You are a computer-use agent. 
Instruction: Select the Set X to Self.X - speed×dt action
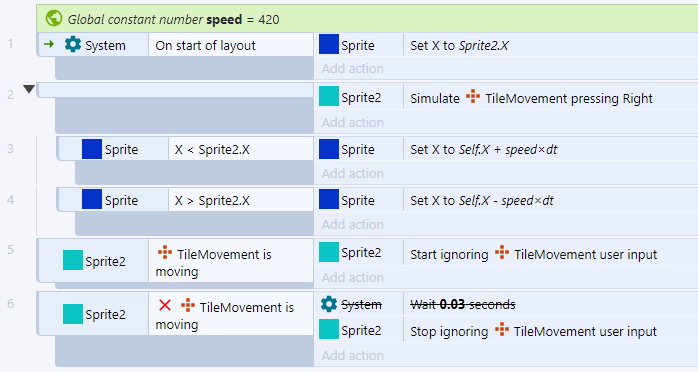click(550, 201)
